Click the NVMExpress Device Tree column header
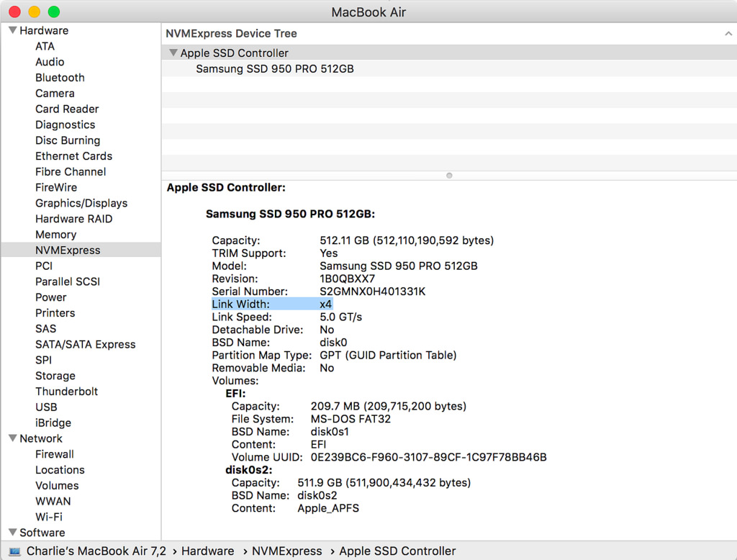737x560 pixels. click(449, 33)
